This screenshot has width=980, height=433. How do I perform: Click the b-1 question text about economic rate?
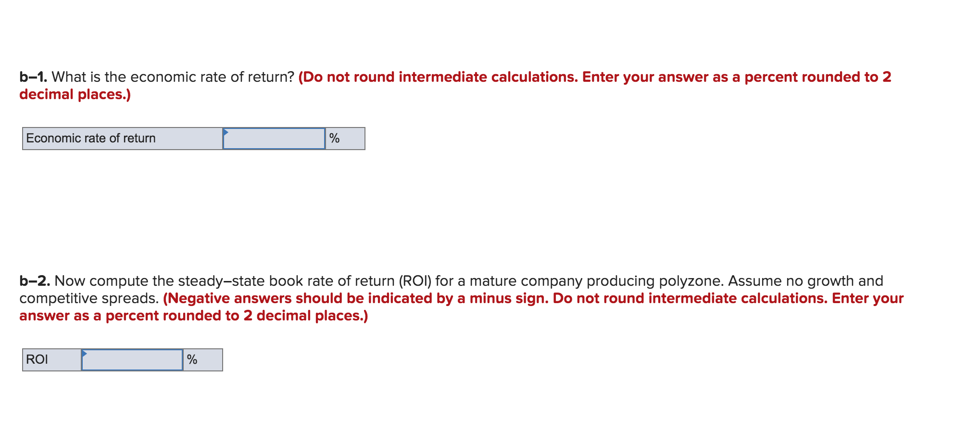point(173,76)
